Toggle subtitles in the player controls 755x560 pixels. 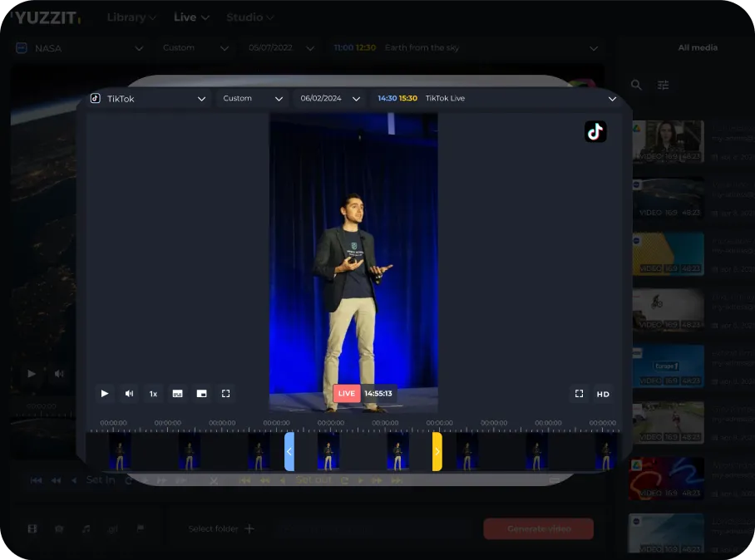177,394
